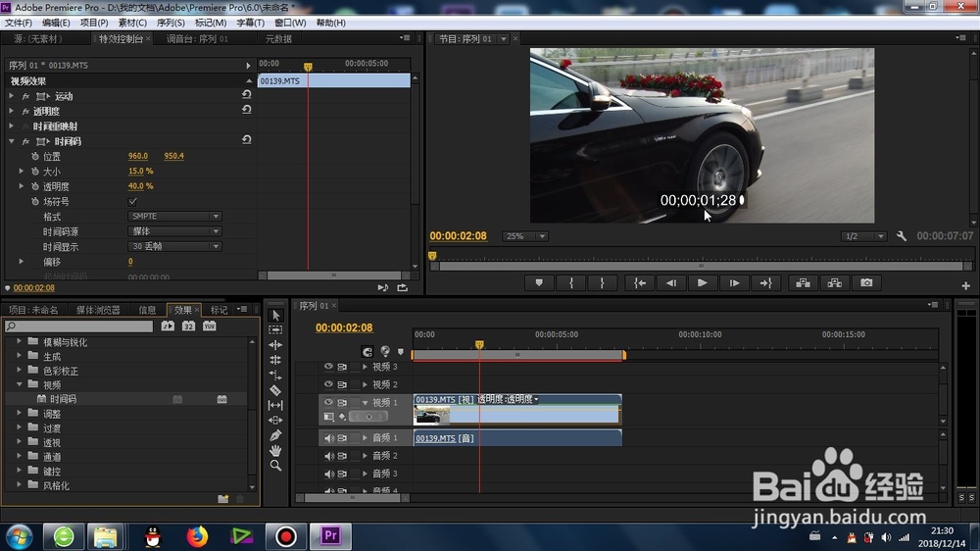Click 位置 value 960.0
Image resolution: width=980 pixels, height=551 pixels.
coord(138,156)
